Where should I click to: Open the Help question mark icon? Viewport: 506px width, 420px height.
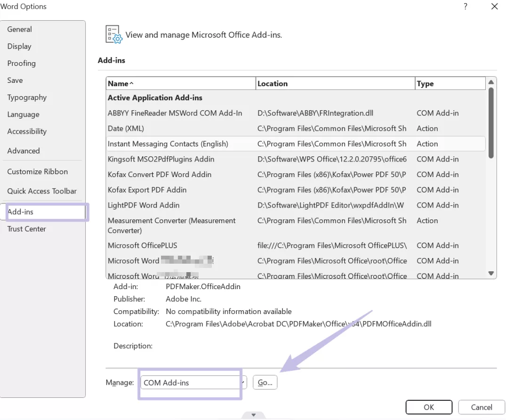tap(465, 7)
